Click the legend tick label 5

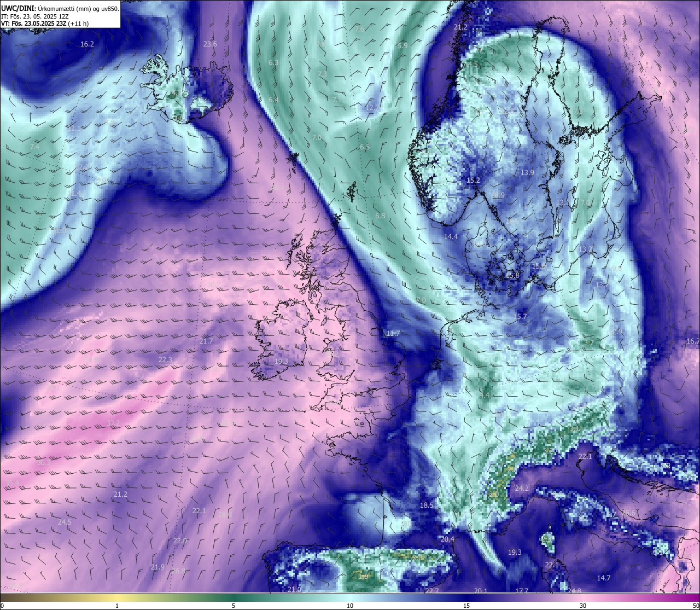click(x=234, y=605)
